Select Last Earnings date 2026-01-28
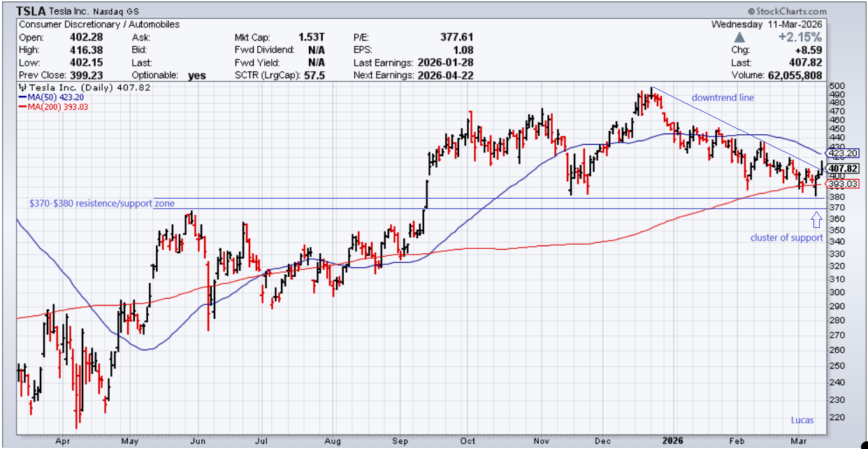This screenshot has height=449, width=868. pos(444,62)
